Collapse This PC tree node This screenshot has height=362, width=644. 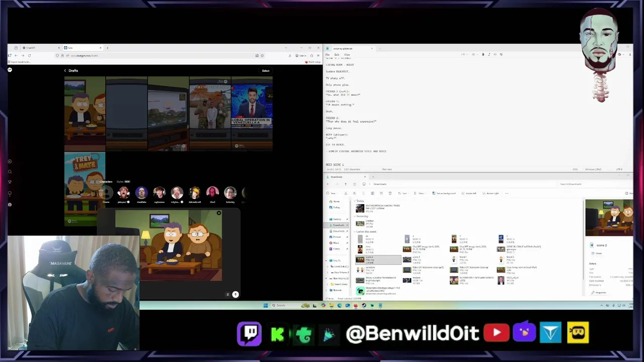326,260
